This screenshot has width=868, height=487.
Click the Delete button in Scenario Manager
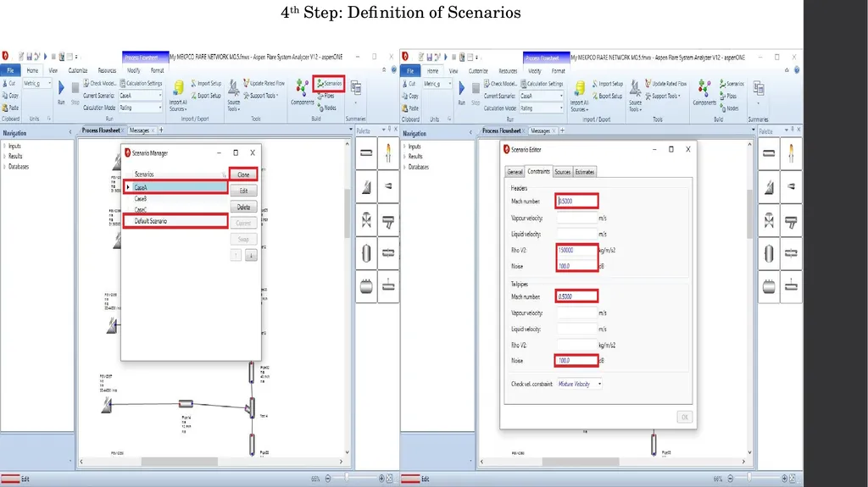[x=243, y=207]
